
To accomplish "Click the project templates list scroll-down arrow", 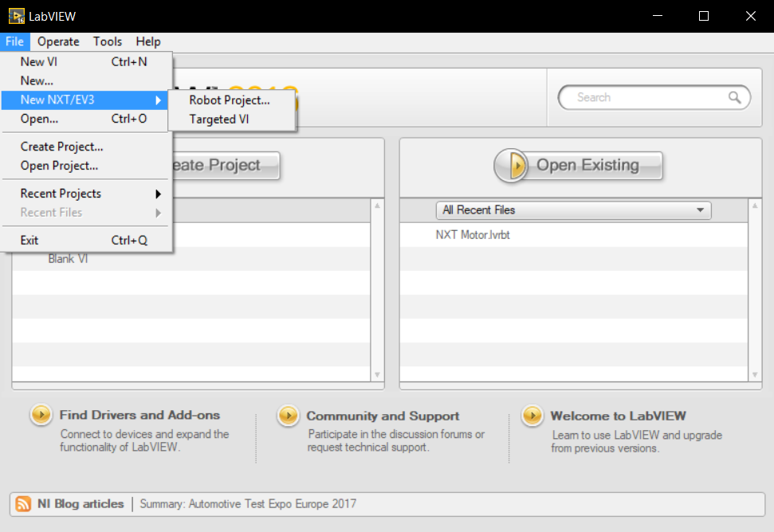I will 377,375.
